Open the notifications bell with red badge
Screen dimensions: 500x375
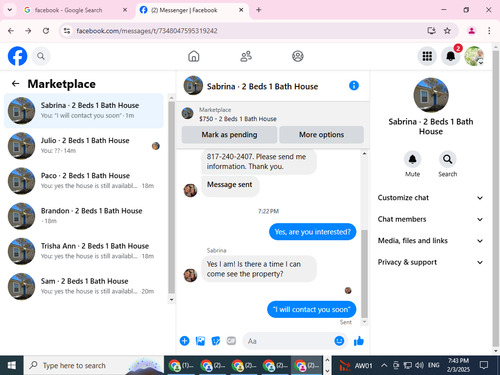pos(451,56)
